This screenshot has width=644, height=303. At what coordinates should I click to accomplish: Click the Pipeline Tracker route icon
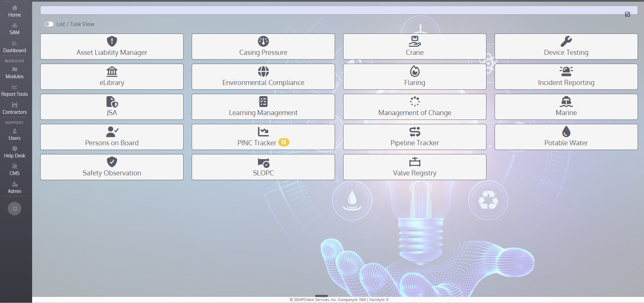(x=415, y=132)
